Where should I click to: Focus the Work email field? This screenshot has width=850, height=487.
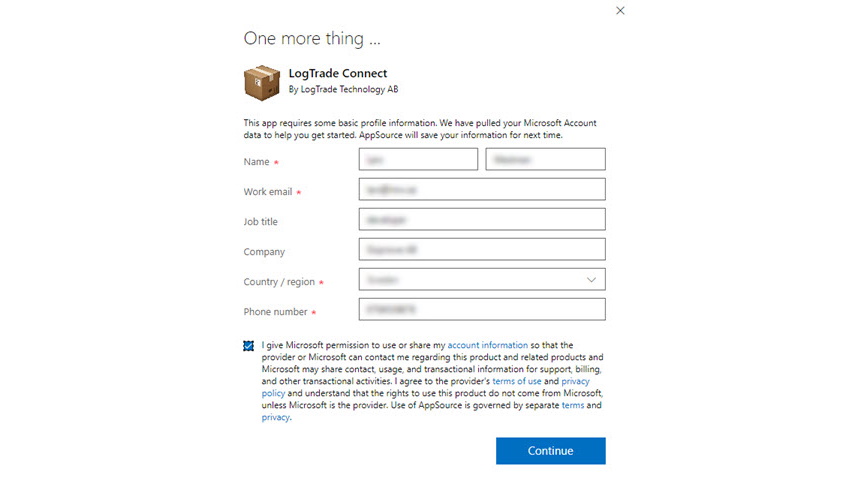coord(482,189)
